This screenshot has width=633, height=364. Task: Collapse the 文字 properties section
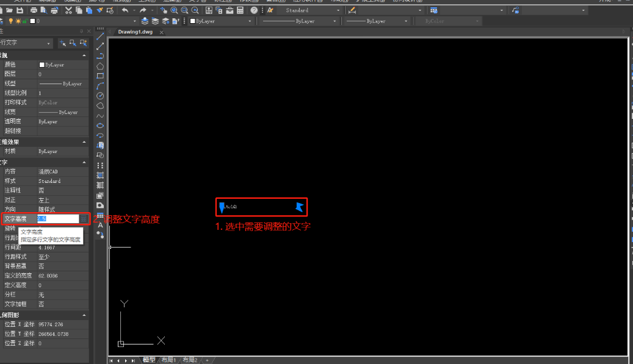click(84, 162)
